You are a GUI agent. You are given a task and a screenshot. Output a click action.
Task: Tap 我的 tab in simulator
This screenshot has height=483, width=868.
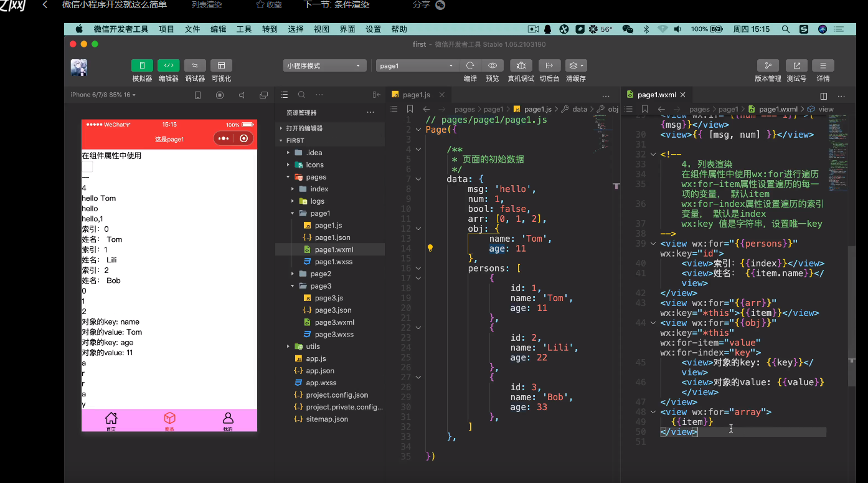tap(228, 421)
